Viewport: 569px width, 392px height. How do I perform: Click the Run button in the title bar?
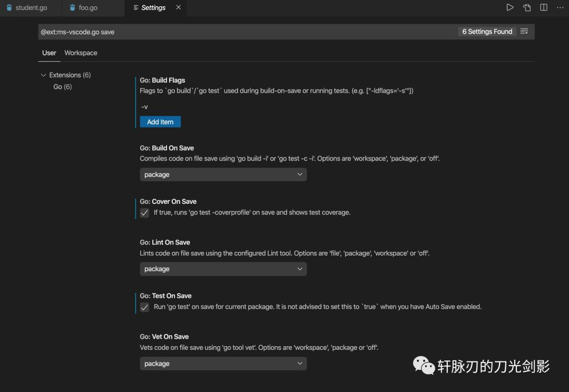tap(509, 7)
